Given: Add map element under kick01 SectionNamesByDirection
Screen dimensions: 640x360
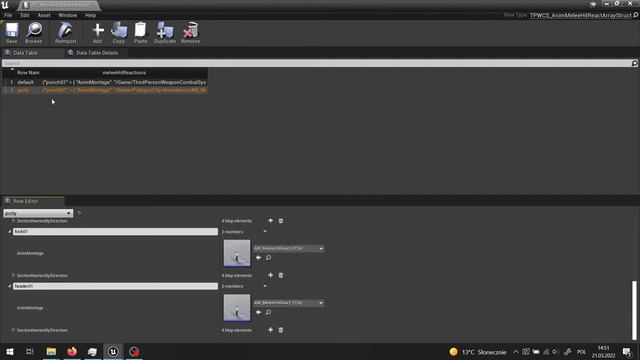Looking at the screenshot, I should pyautogui.click(x=271, y=276).
